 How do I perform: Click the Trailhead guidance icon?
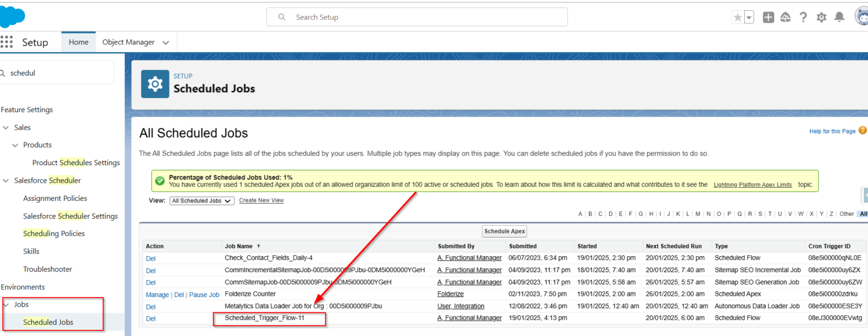(785, 18)
